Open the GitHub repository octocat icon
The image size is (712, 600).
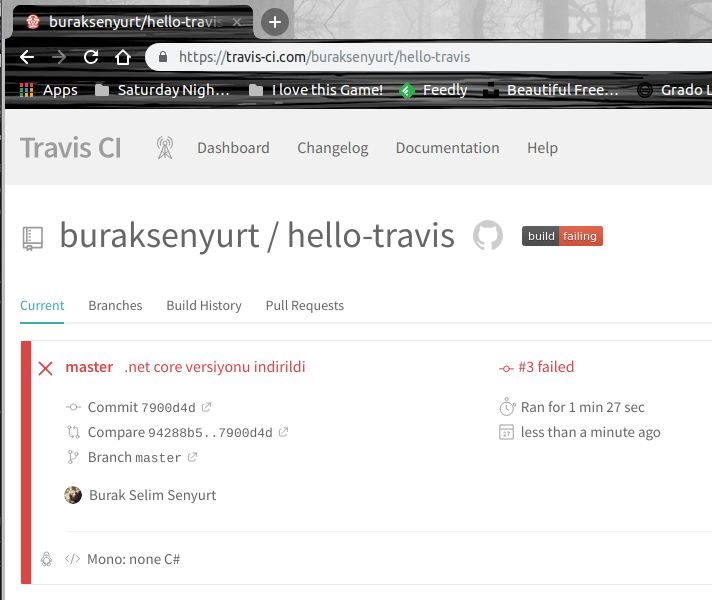coord(487,236)
